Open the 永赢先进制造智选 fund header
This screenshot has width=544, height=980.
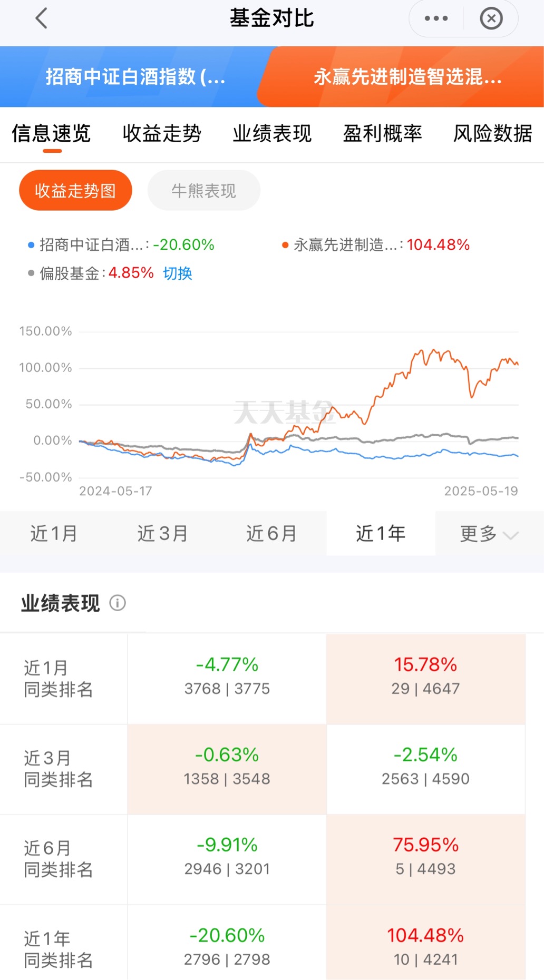click(407, 77)
